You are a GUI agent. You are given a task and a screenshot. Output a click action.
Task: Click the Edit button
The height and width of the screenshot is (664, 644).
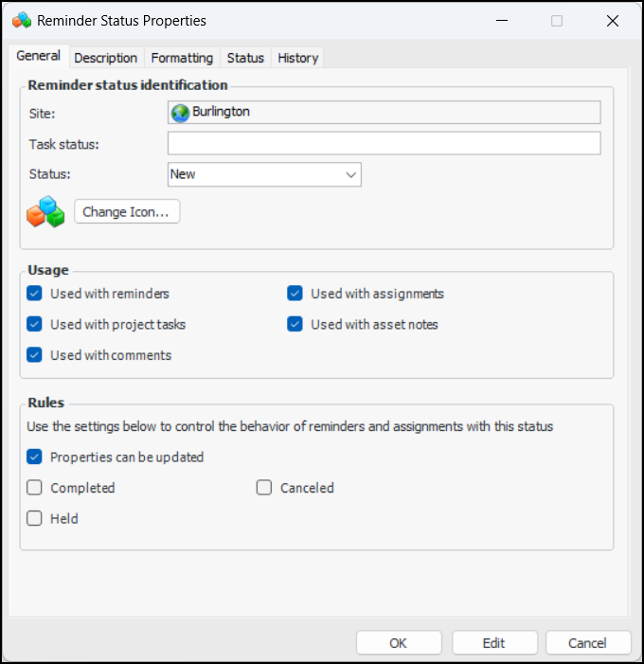[494, 643]
